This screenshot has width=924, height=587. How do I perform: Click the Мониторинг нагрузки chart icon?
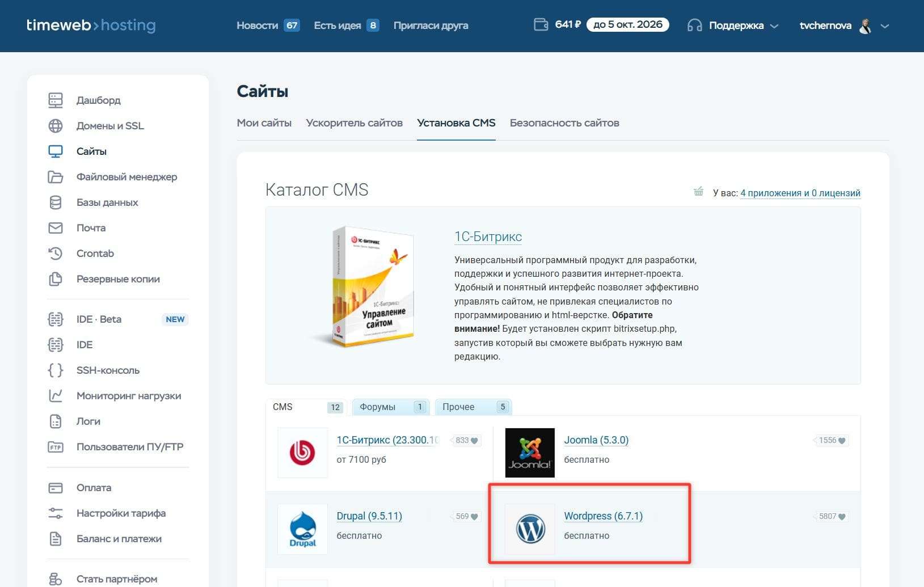pyautogui.click(x=56, y=396)
